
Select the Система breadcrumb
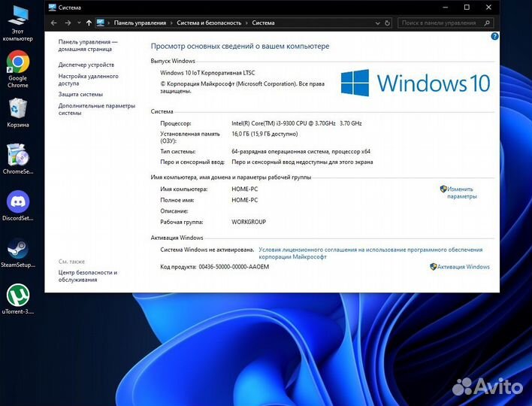pyautogui.click(x=263, y=23)
